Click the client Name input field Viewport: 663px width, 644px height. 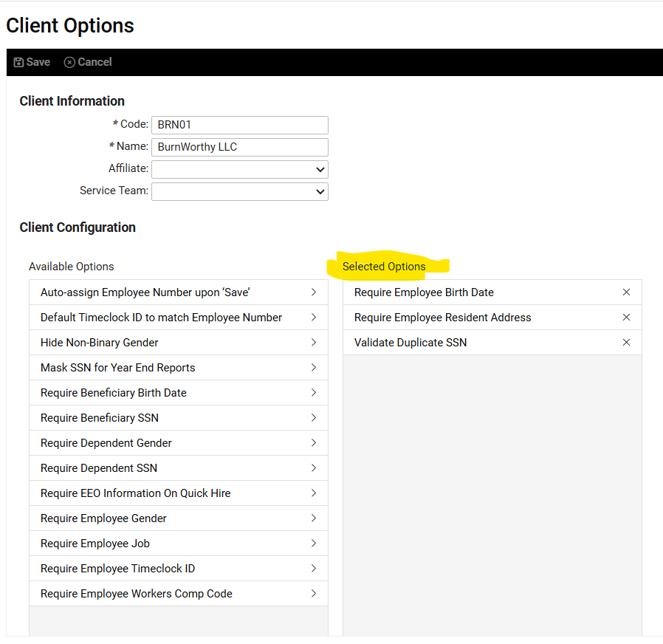[x=240, y=147]
